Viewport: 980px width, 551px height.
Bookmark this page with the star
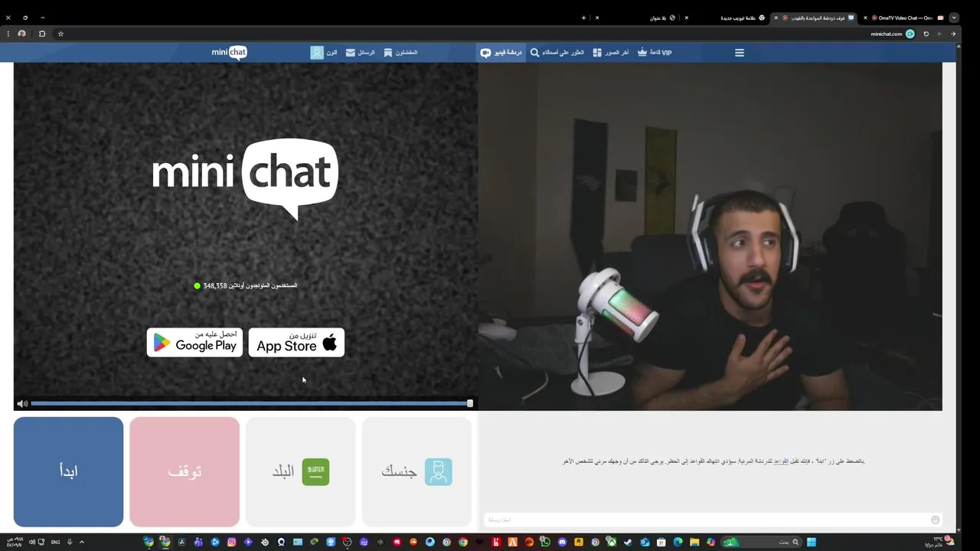[x=60, y=34]
